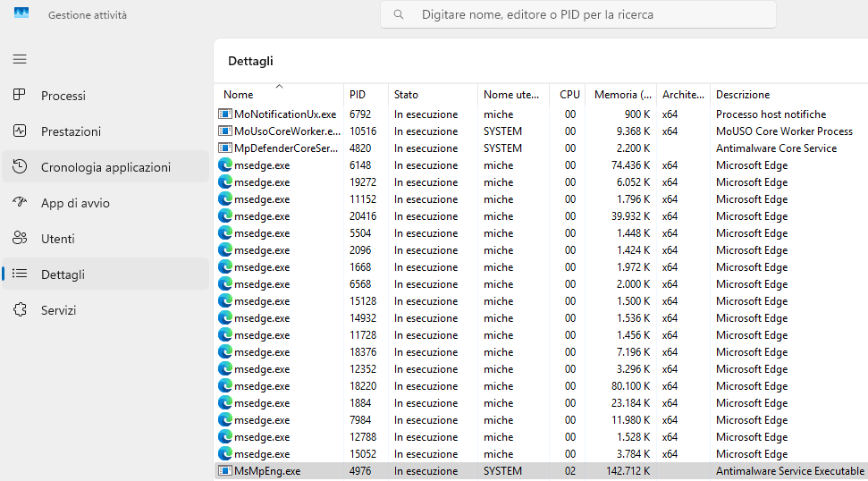Click the Dettagli list icon
The height and width of the screenshot is (481, 868).
pyautogui.click(x=20, y=274)
